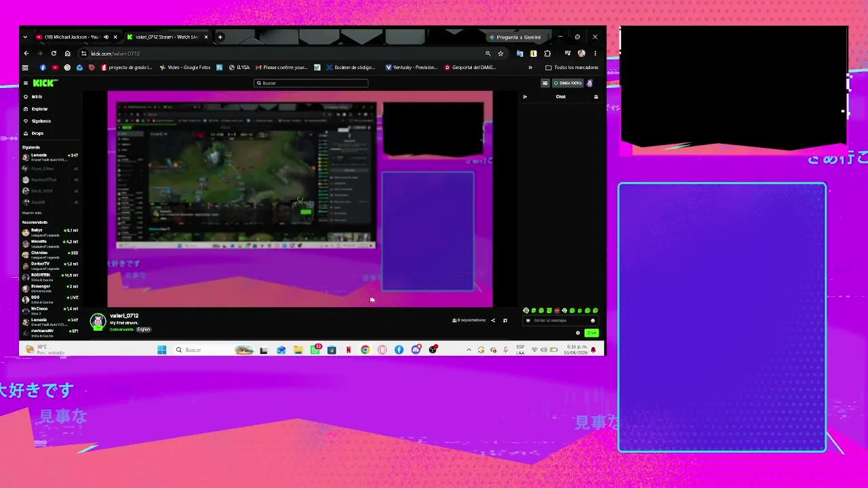Viewport: 868px width, 488px height.
Task: Click the KICK logo
Action: (x=45, y=83)
